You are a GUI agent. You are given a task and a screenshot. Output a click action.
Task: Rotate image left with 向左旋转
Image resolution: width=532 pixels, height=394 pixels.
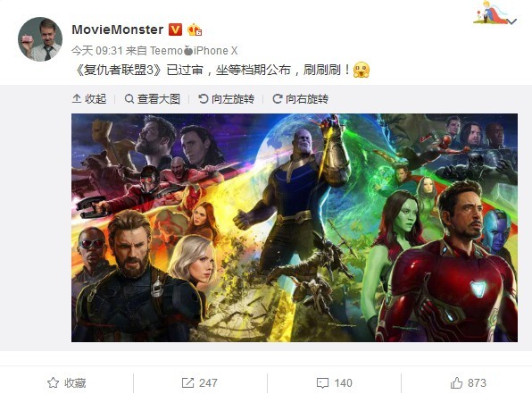click(227, 99)
